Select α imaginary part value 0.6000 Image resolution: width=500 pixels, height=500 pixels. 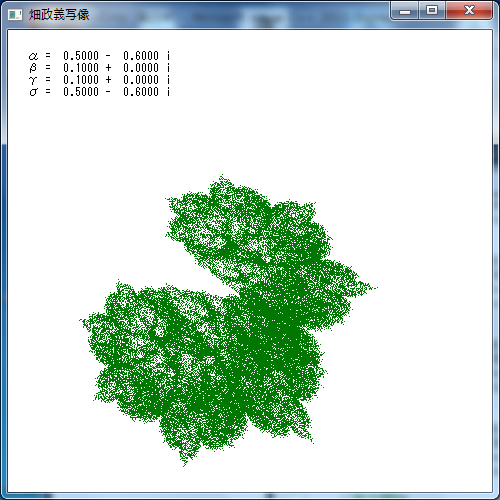tap(141, 56)
